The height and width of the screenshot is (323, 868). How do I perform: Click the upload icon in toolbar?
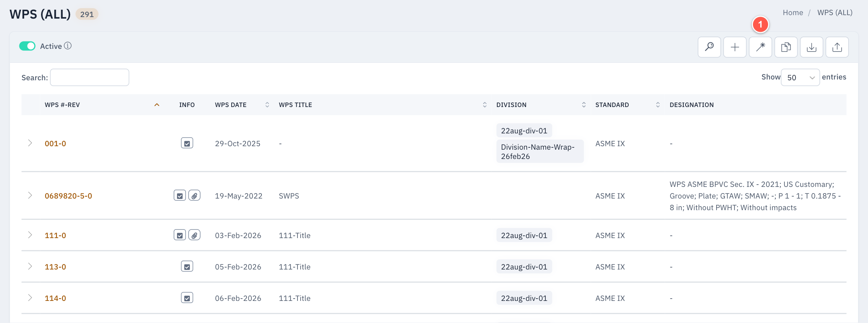837,47
